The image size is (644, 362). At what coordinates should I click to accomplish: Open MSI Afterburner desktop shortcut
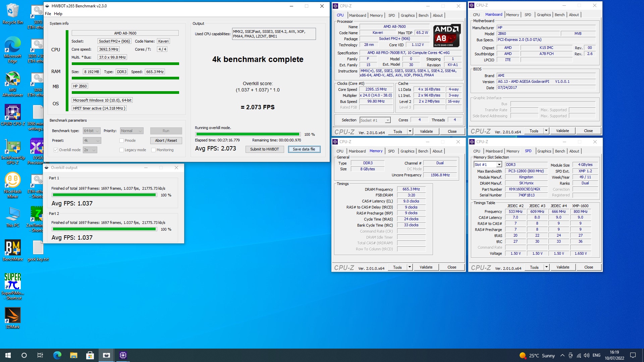click(x=12, y=84)
